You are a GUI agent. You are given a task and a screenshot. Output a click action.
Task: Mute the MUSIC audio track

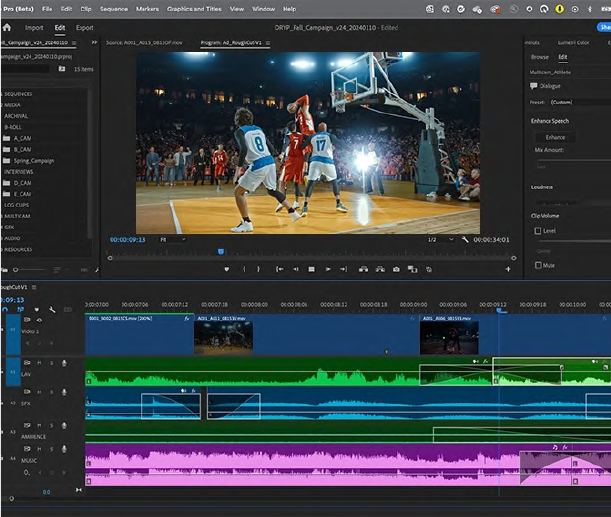click(39, 449)
